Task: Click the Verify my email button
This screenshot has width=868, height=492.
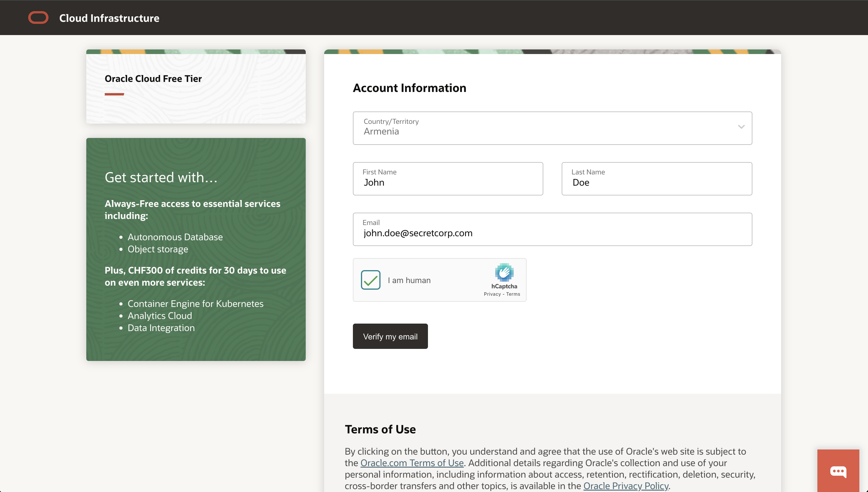Action: pyautogui.click(x=390, y=336)
